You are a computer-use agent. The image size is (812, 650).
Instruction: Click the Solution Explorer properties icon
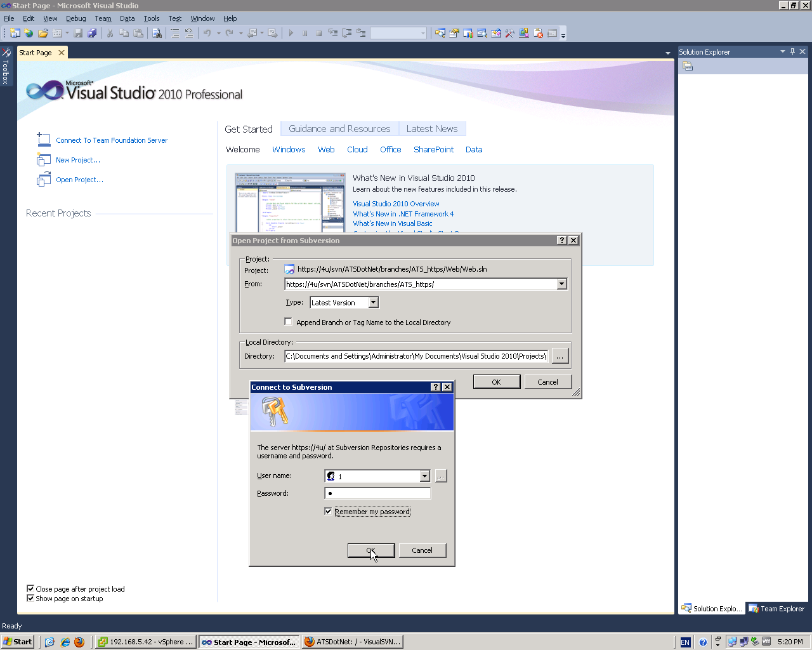pos(688,66)
